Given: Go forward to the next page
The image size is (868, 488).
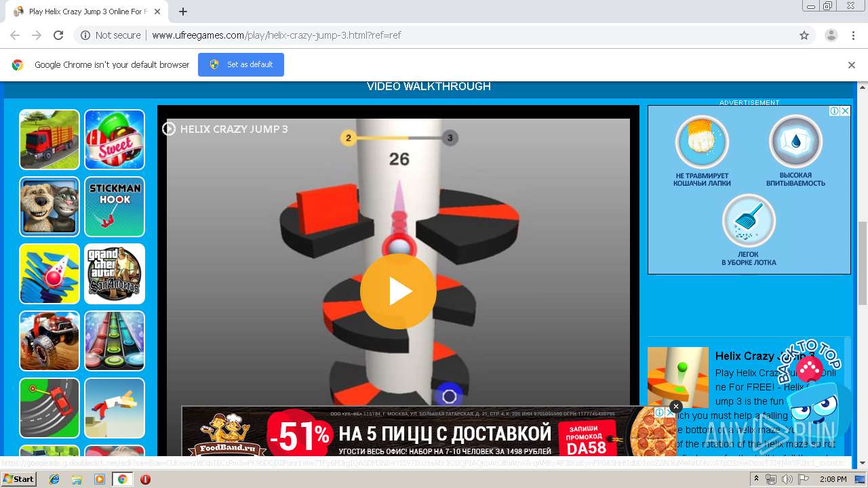Looking at the screenshot, I should click(37, 35).
